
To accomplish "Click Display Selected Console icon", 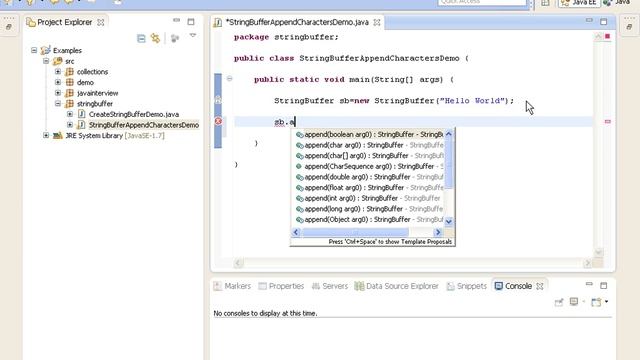I will coord(574,302).
